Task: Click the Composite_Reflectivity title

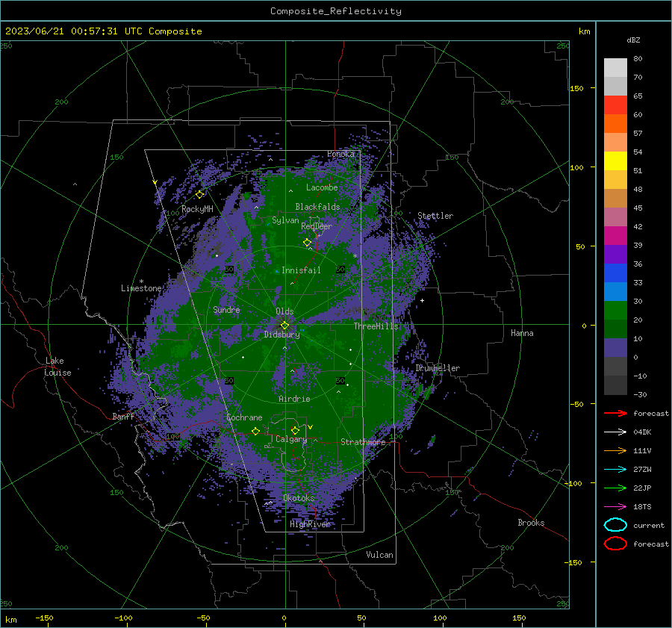Action: [336, 11]
